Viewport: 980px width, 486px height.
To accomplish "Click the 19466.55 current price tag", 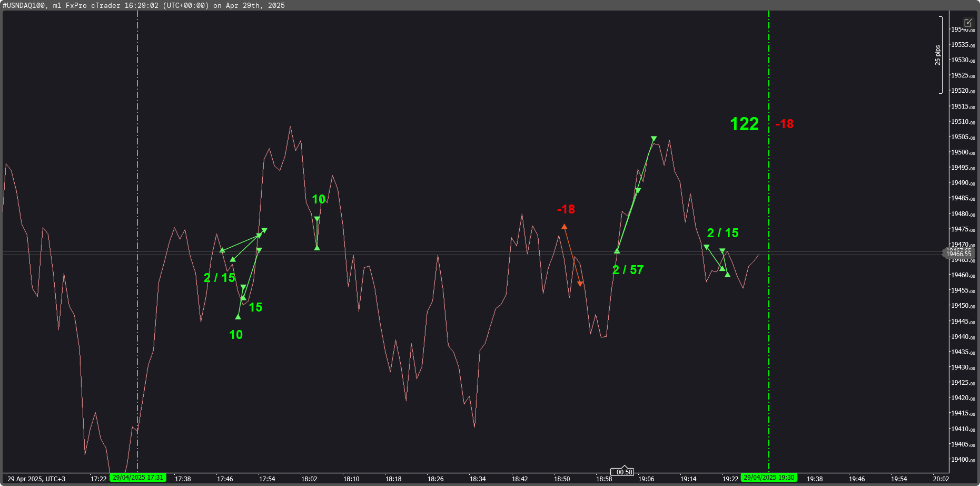I will coord(958,254).
